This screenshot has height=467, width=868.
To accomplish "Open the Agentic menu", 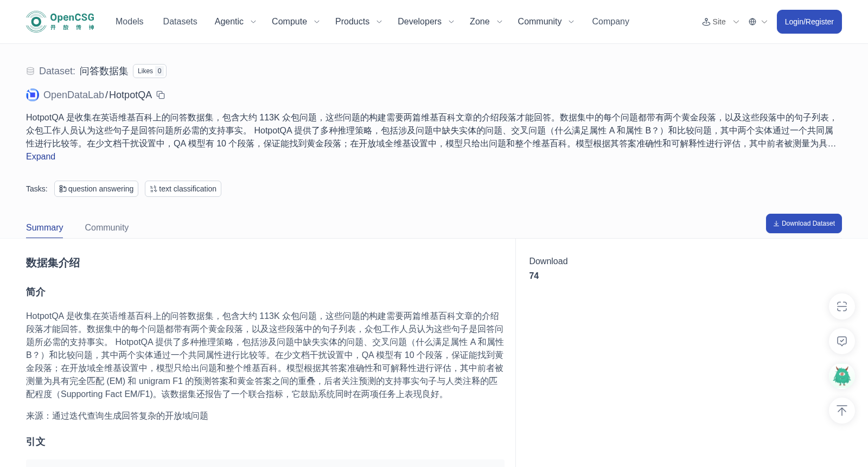I will point(229,22).
